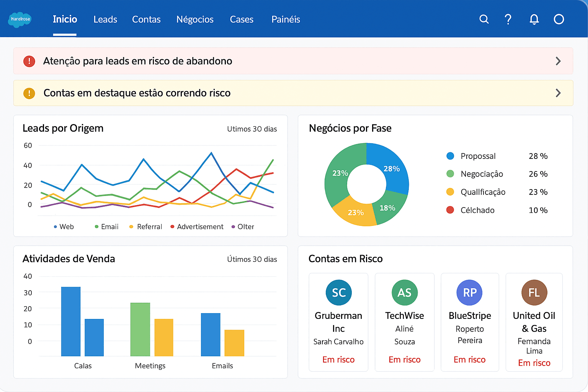Open the TechWise account link
588x392 pixels.
point(404,315)
